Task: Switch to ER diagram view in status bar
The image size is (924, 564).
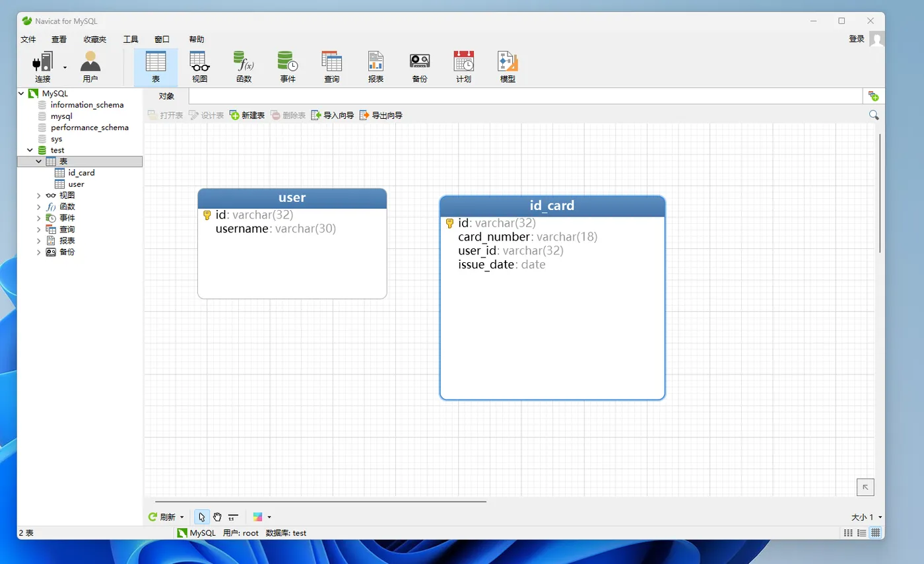Action: pos(876,533)
